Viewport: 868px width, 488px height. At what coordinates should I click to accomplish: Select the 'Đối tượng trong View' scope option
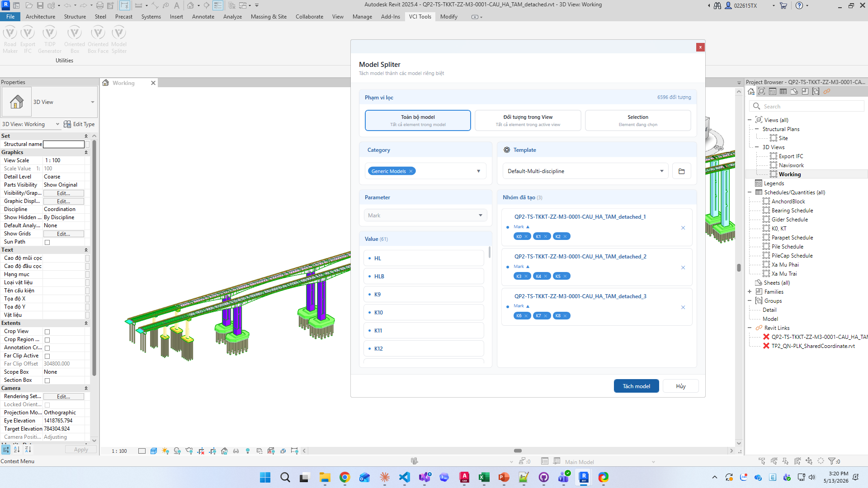(528, 120)
